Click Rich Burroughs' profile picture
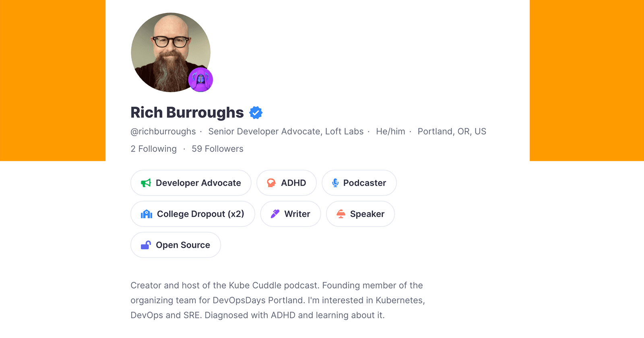Screen dimensions: 644x338 [170, 52]
